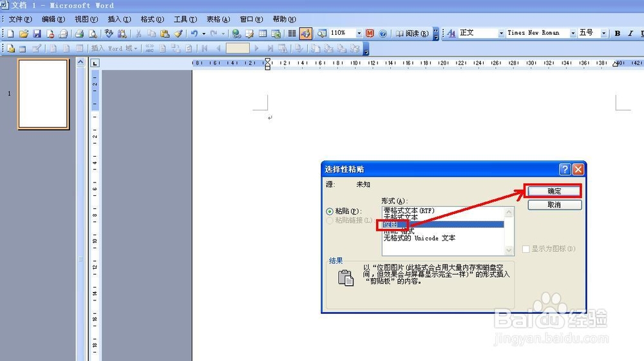The width and height of the screenshot is (644, 361).
Task: Click the Cut scissors icon
Action: [x=138, y=34]
